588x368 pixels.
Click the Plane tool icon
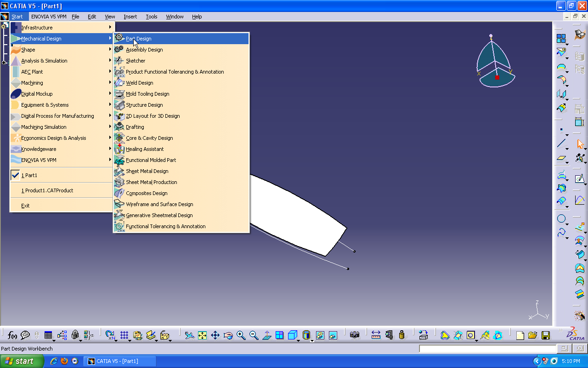pos(561,158)
